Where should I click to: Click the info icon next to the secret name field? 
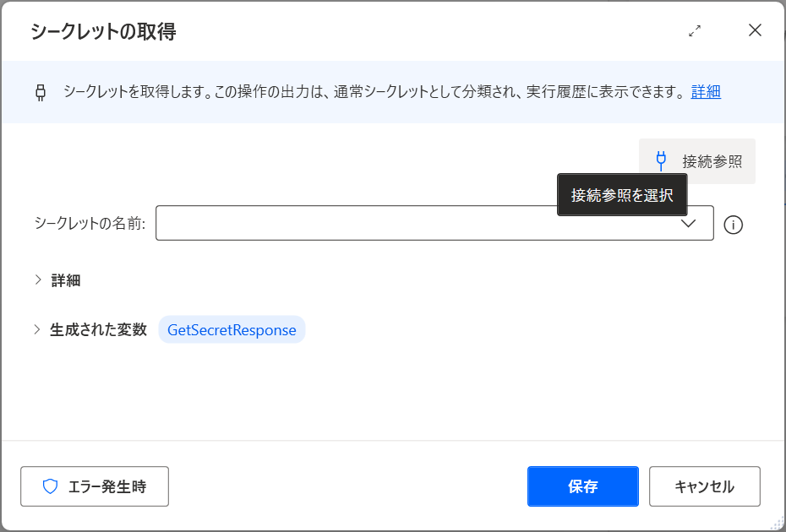click(734, 225)
